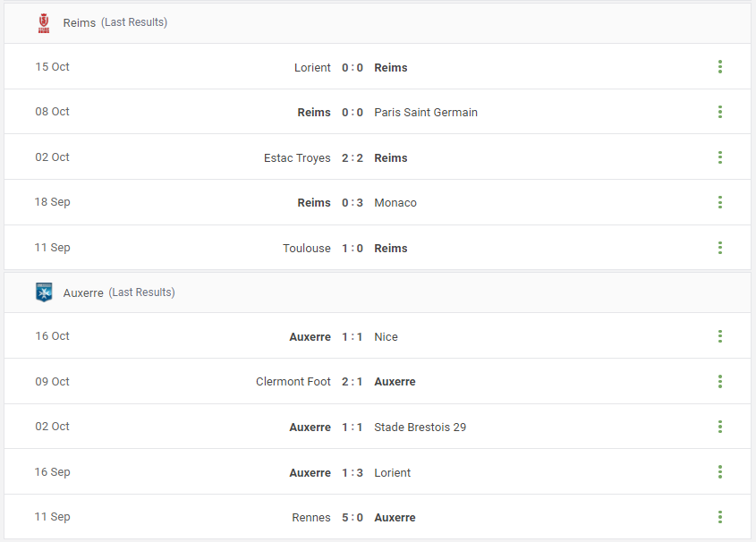Open three-dot menu for Reims vs Paris Saint Germain

pos(720,112)
